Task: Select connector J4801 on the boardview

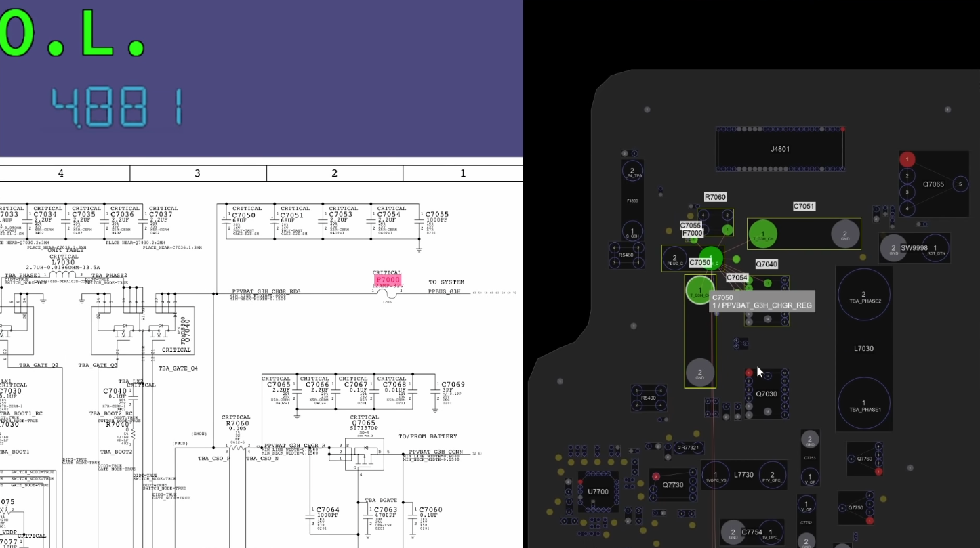Action: (x=780, y=149)
